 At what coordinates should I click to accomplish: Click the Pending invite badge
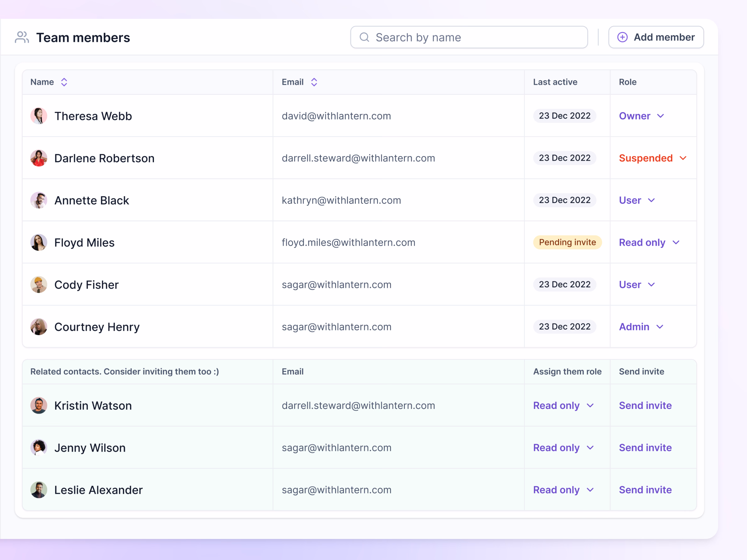click(567, 242)
